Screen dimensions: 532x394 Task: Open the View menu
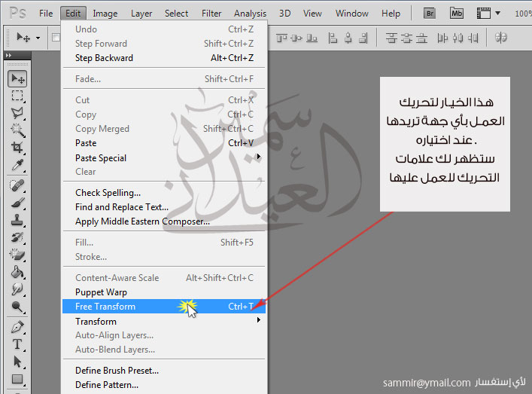point(312,14)
